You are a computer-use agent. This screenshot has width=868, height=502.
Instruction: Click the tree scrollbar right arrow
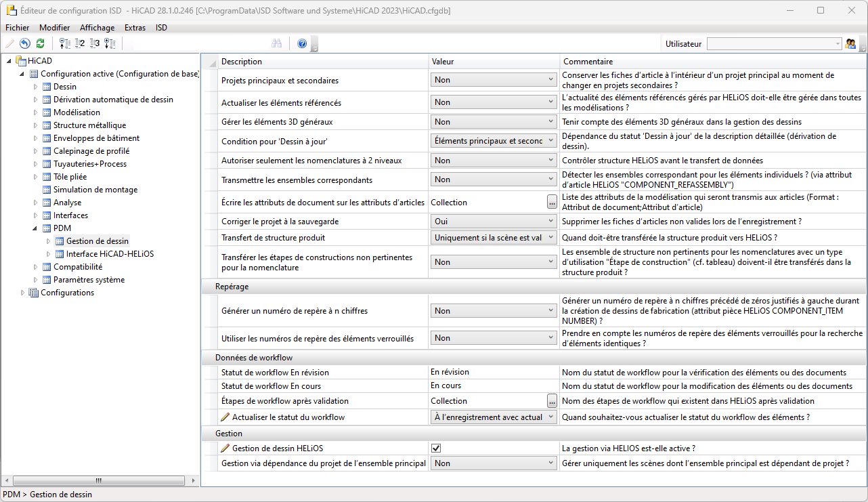(193, 481)
